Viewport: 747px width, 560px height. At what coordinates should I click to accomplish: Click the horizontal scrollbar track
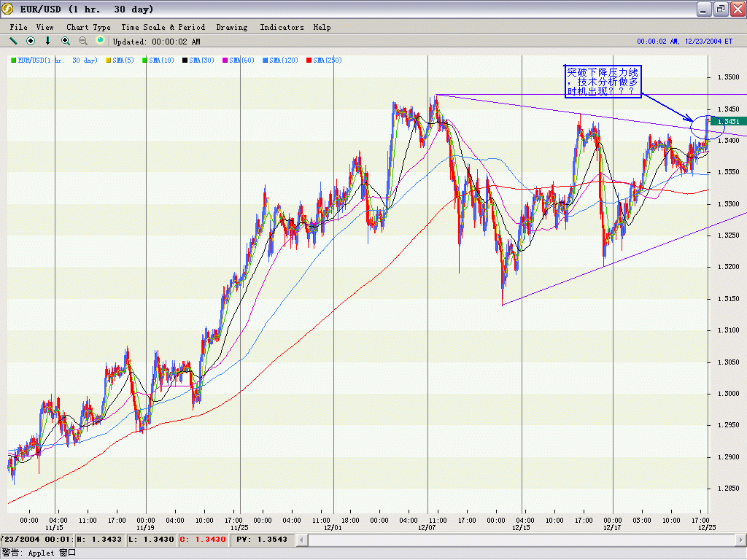[521, 540]
